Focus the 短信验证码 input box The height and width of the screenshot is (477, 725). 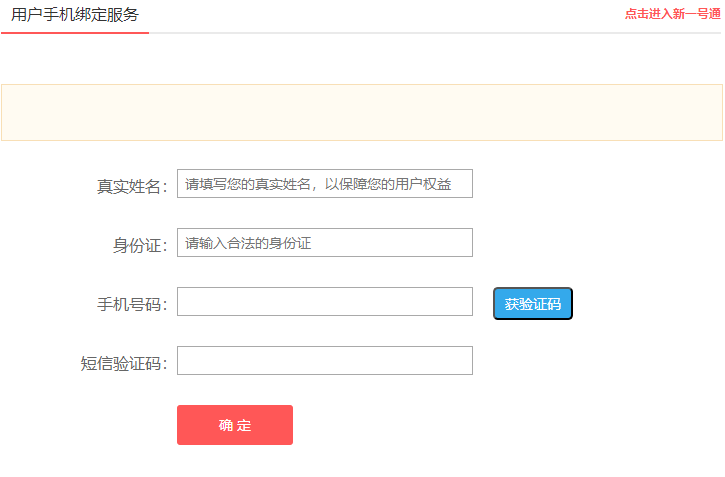(x=324, y=361)
